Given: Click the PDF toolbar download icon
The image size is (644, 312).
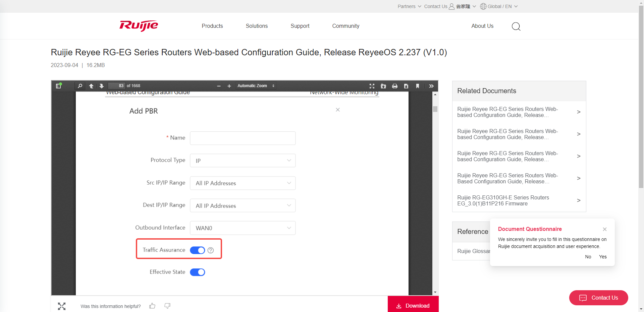Looking at the screenshot, I should (x=406, y=86).
